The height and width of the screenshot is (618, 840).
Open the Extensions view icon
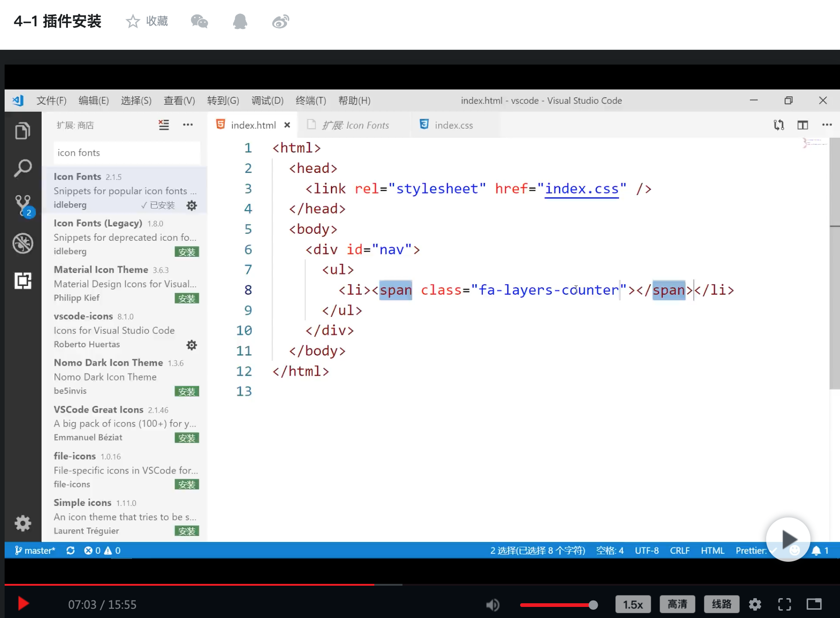click(x=23, y=280)
